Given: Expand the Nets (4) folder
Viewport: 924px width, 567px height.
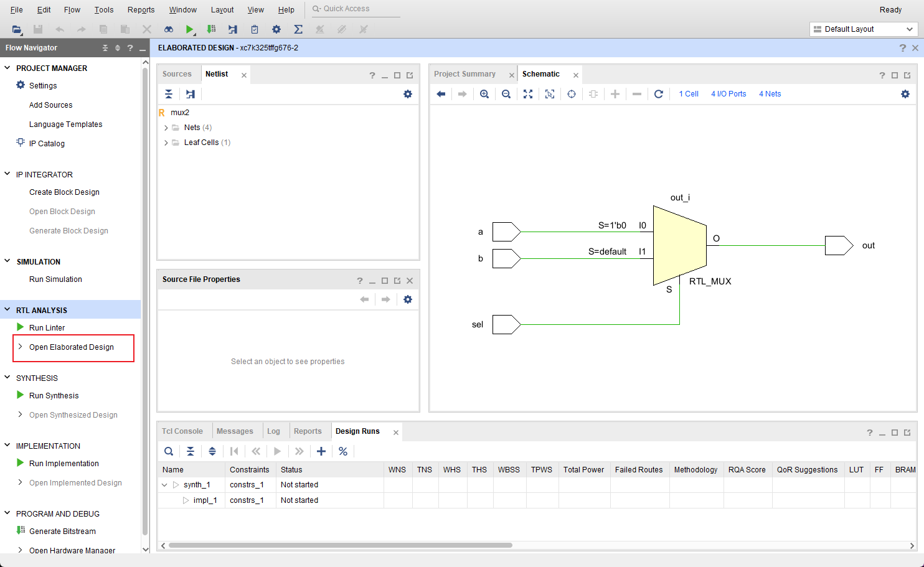Looking at the screenshot, I should click(166, 128).
